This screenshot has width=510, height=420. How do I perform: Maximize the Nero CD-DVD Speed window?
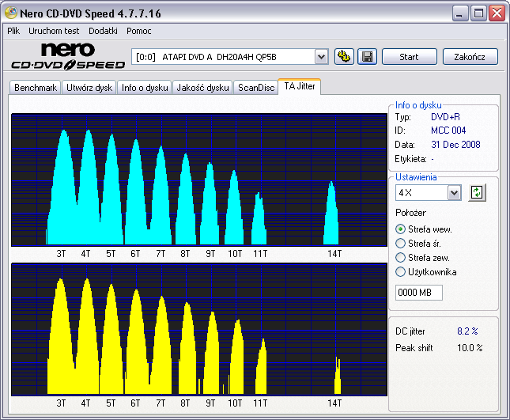coord(478,13)
